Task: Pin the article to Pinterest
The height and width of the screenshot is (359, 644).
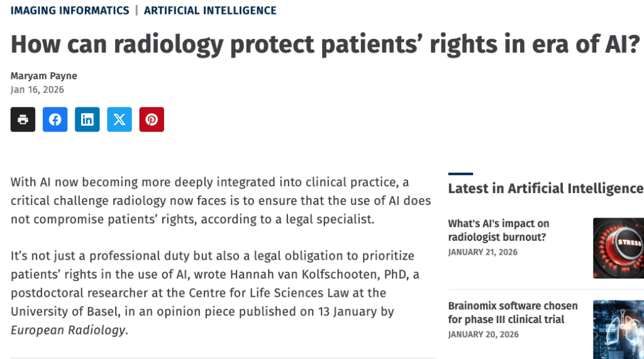Action: (152, 119)
